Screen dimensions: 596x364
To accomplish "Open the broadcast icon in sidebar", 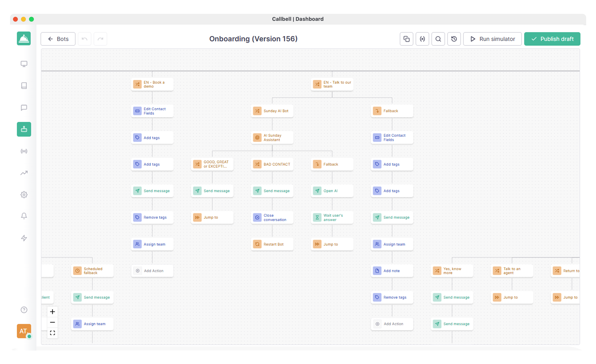I will coord(24,151).
